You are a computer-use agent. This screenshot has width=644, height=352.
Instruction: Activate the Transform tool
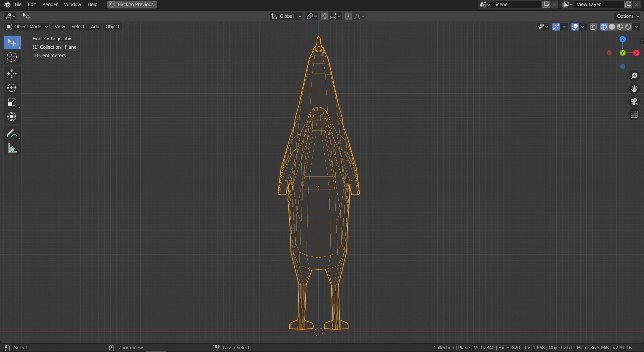(12, 117)
